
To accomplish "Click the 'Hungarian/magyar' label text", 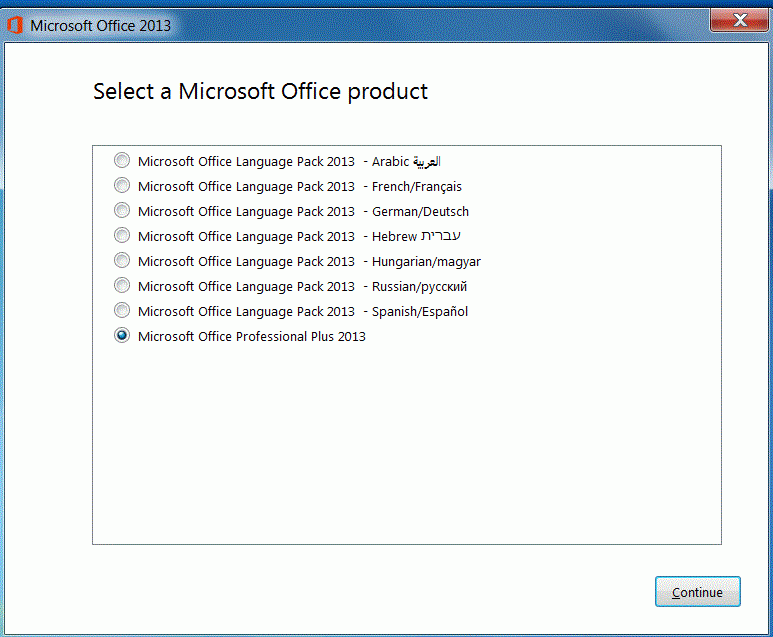I will coord(426,262).
